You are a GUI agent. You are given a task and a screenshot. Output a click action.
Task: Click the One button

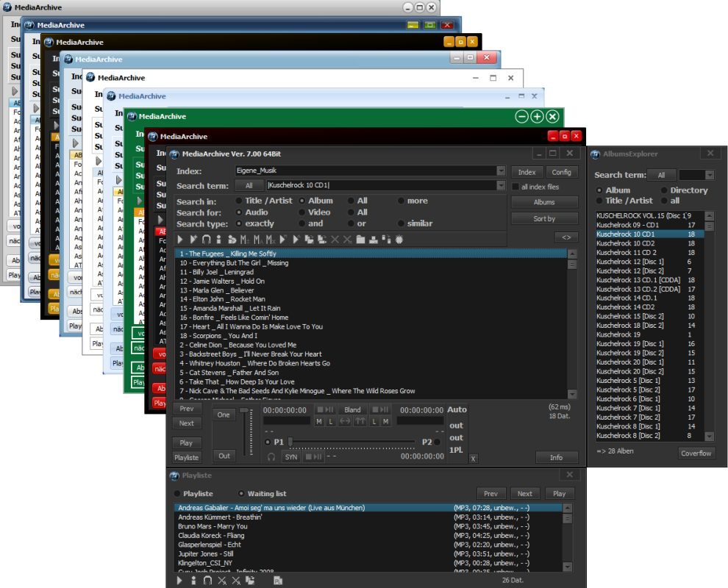pyautogui.click(x=224, y=415)
